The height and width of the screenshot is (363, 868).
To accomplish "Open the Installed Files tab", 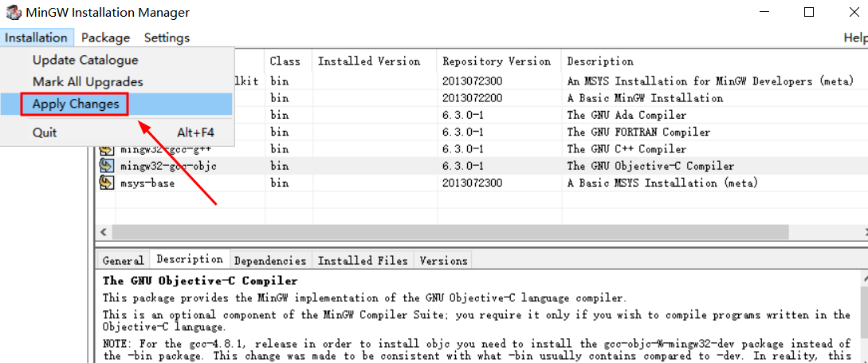I will [363, 260].
